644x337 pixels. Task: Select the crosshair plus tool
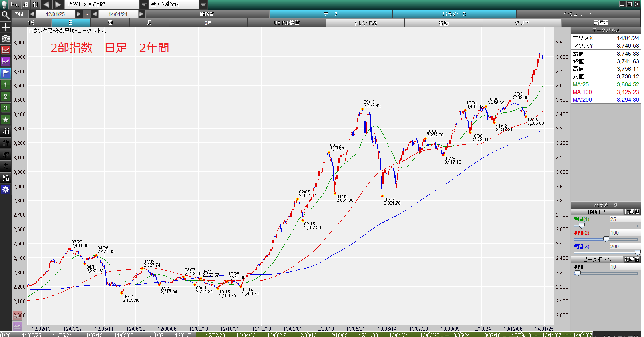coord(6,27)
